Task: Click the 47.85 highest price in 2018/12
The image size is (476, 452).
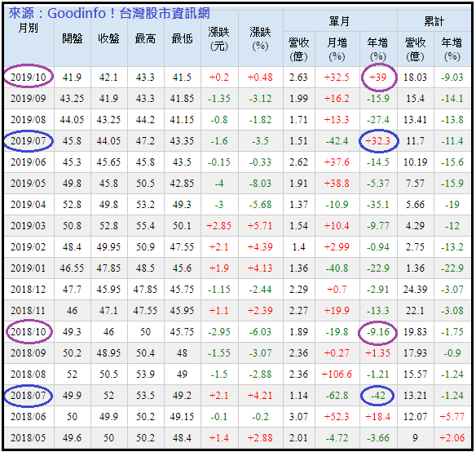Action: click(145, 290)
